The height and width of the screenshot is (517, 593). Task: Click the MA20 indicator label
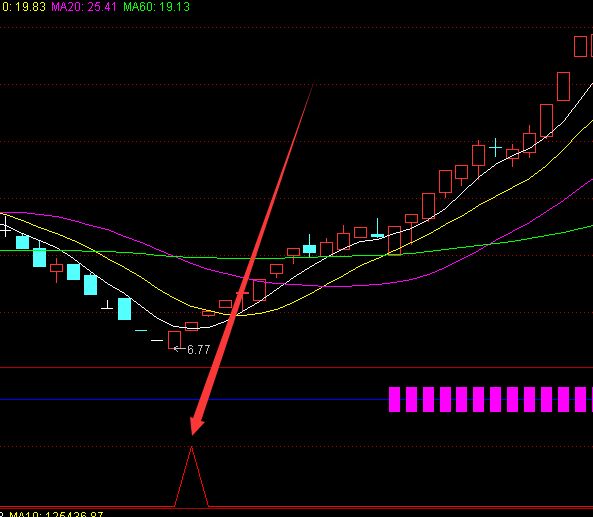[x=84, y=6]
